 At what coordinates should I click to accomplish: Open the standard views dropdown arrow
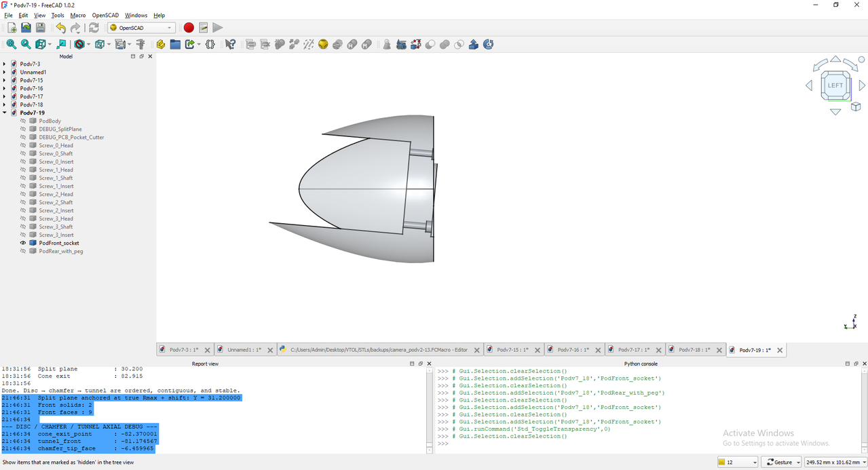(49, 44)
